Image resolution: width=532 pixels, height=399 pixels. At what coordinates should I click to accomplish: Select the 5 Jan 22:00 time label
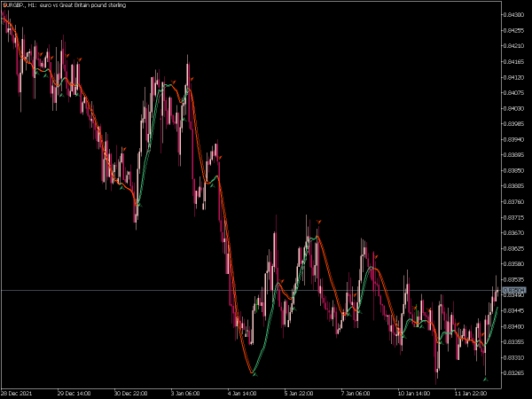pos(299,393)
